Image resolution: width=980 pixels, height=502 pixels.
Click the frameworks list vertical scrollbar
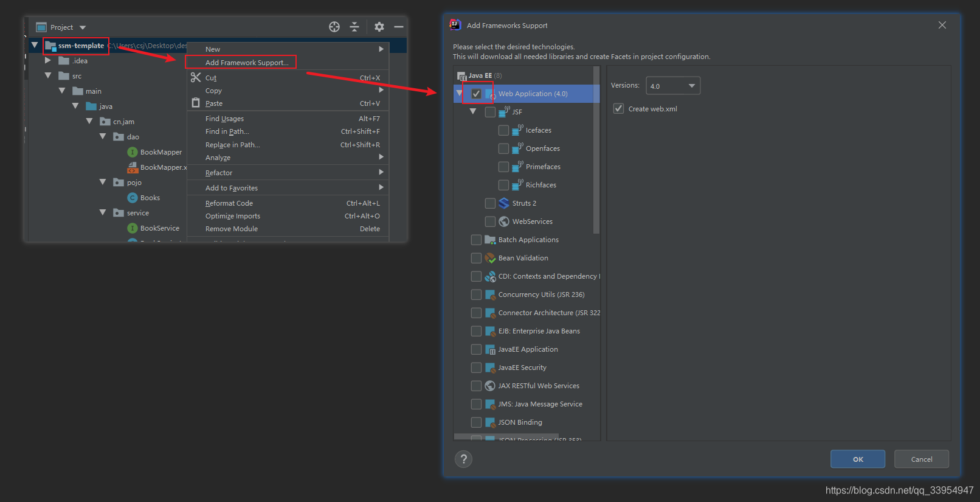[x=596, y=150]
